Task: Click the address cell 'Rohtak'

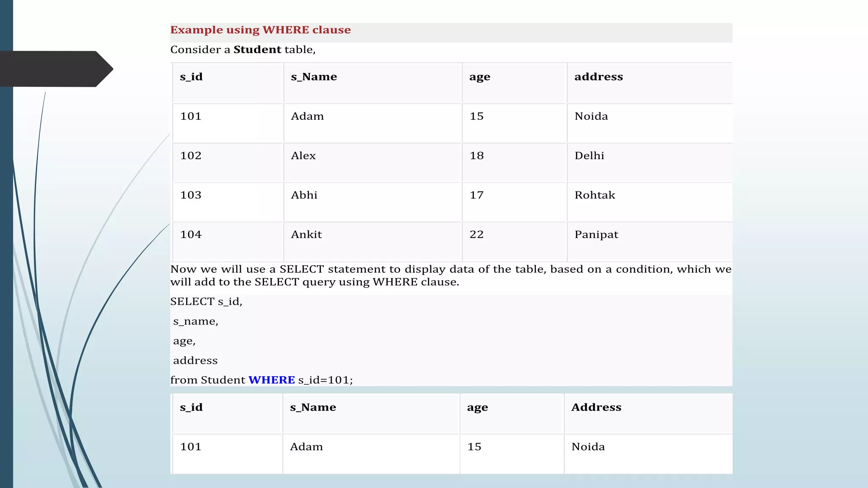Action: coord(595,195)
